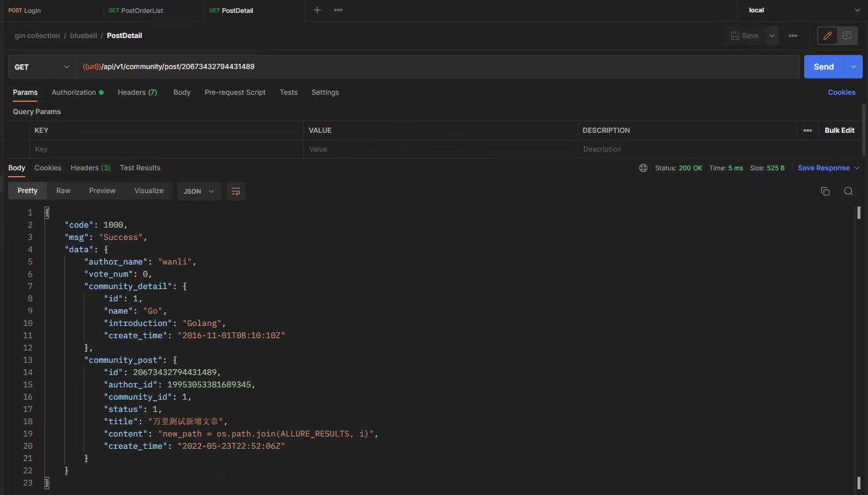
Task: Toggle line wrap in response body
Action: click(x=236, y=191)
